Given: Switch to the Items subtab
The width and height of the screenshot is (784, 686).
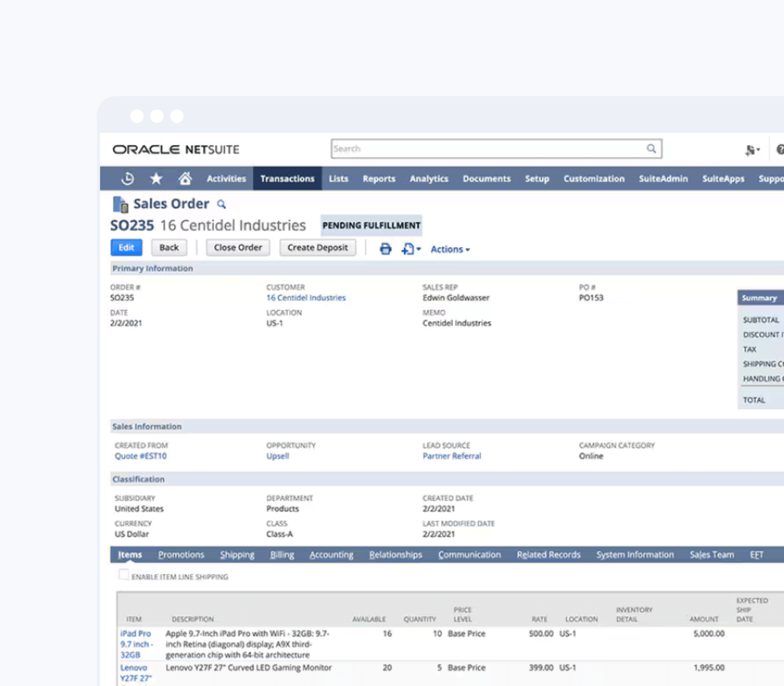Looking at the screenshot, I should point(130,555).
